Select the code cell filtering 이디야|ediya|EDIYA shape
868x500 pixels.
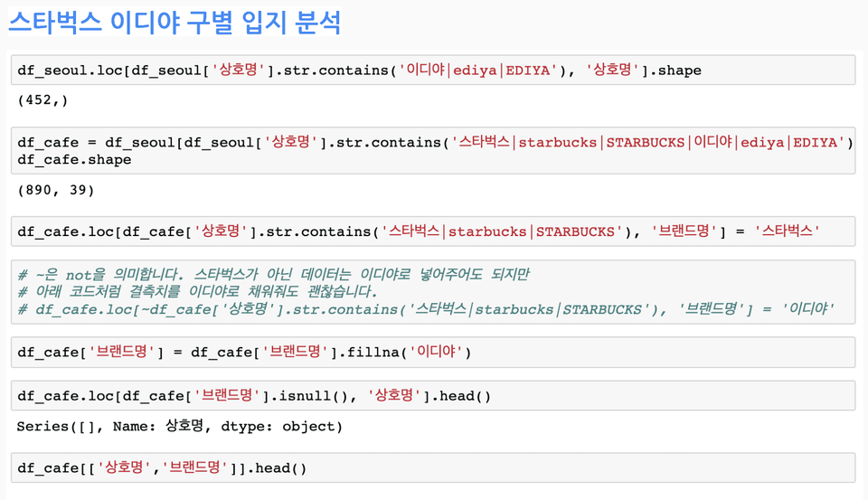coord(433,70)
